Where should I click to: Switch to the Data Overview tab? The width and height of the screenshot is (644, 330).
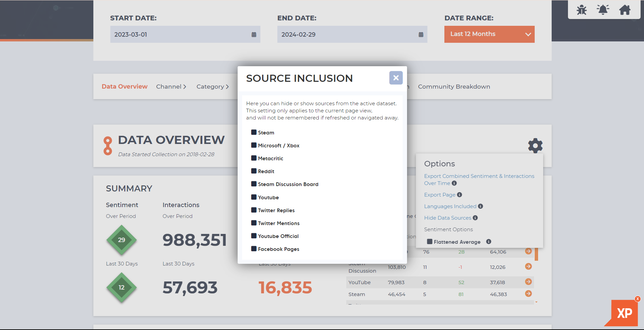pos(125,87)
